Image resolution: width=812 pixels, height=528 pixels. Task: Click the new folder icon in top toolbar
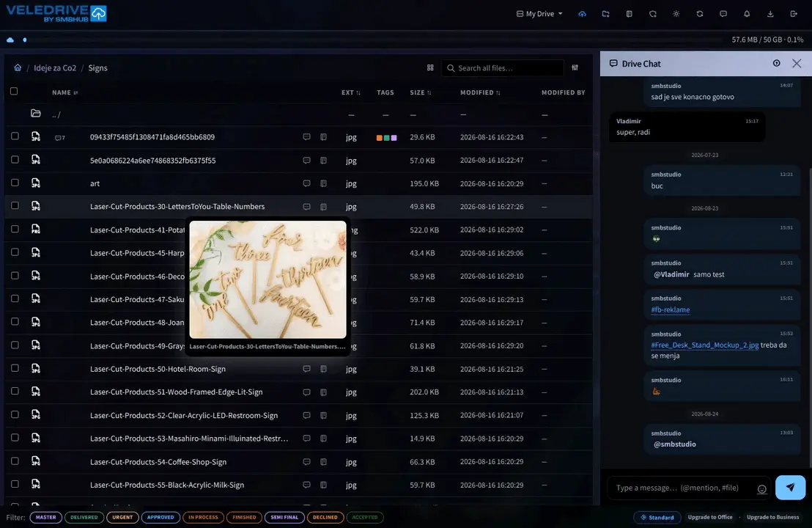click(x=605, y=14)
